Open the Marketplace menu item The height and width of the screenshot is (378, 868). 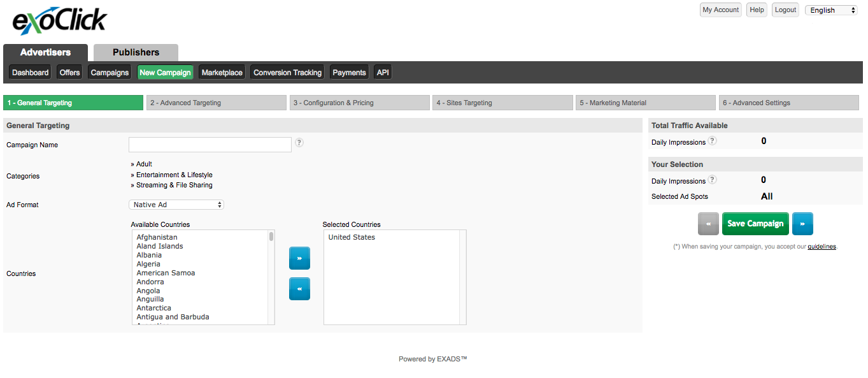[x=222, y=73]
